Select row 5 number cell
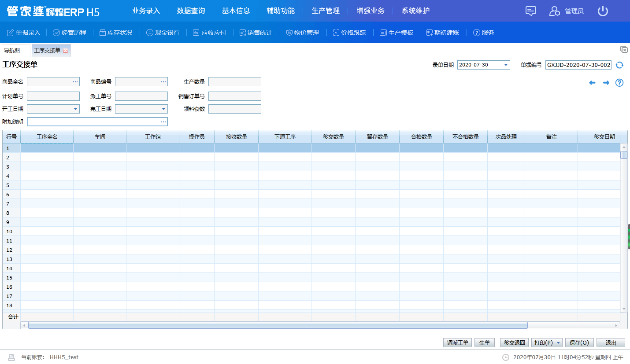The height and width of the screenshot is (364, 630). [x=11, y=185]
